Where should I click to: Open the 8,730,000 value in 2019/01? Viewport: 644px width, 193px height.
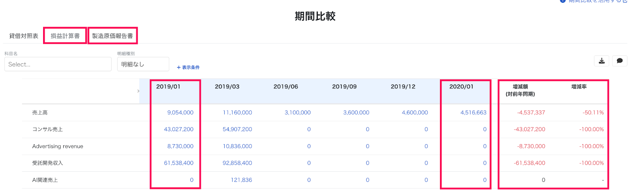180,146
